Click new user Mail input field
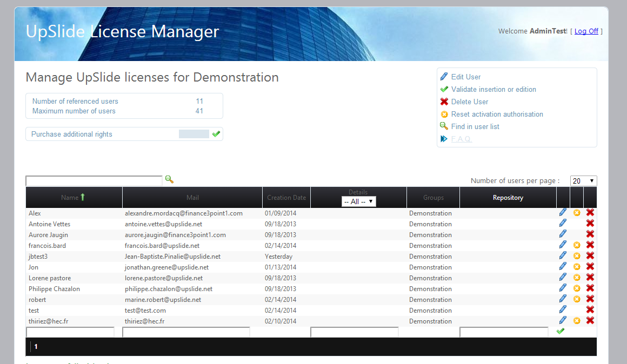Image resolution: width=627 pixels, height=364 pixels. [x=186, y=332]
